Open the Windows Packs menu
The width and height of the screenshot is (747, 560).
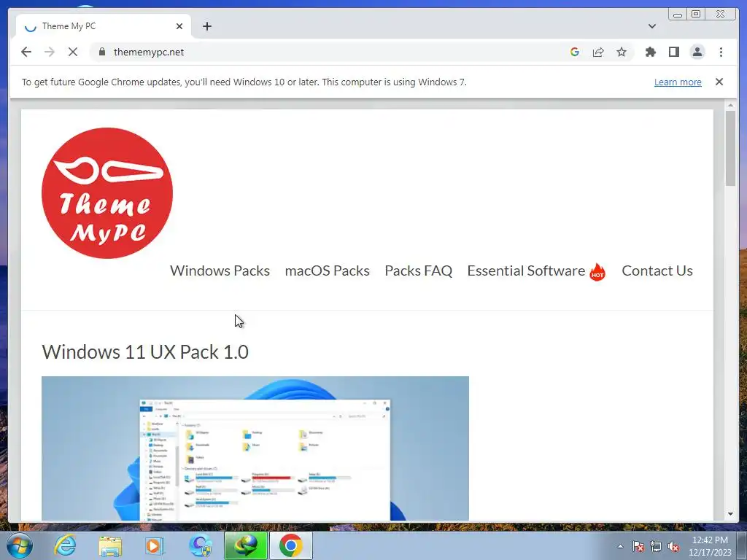pos(220,271)
